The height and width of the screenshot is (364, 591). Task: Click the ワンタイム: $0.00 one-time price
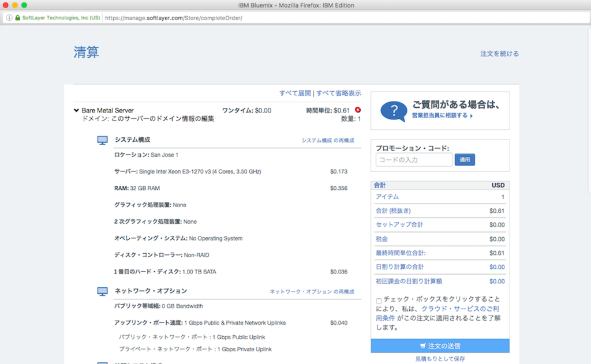[x=246, y=110]
